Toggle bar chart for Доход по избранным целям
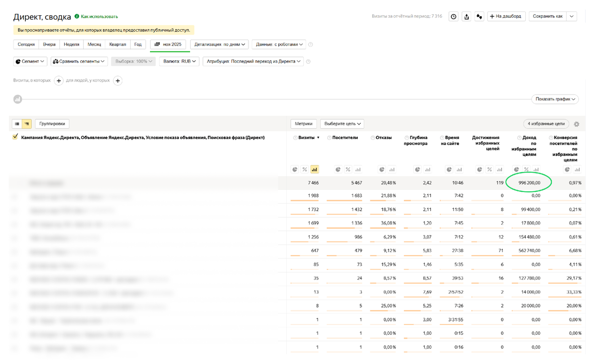 [x=536, y=170]
